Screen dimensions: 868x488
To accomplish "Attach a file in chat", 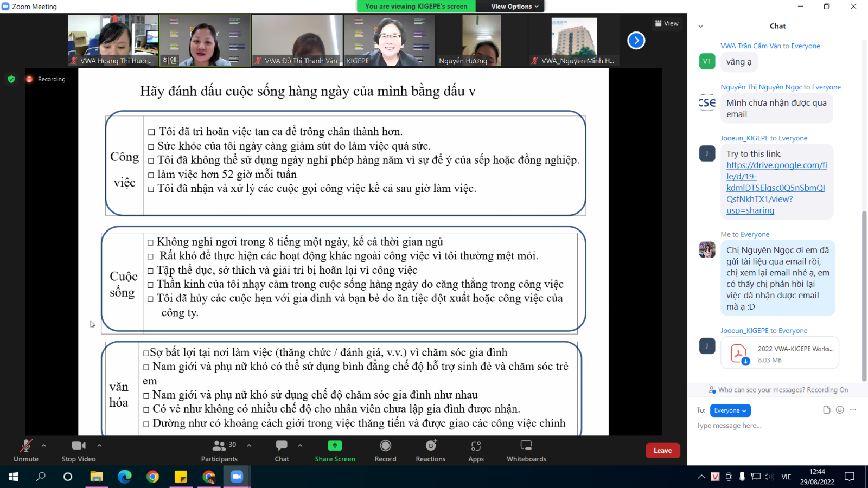I will point(827,410).
